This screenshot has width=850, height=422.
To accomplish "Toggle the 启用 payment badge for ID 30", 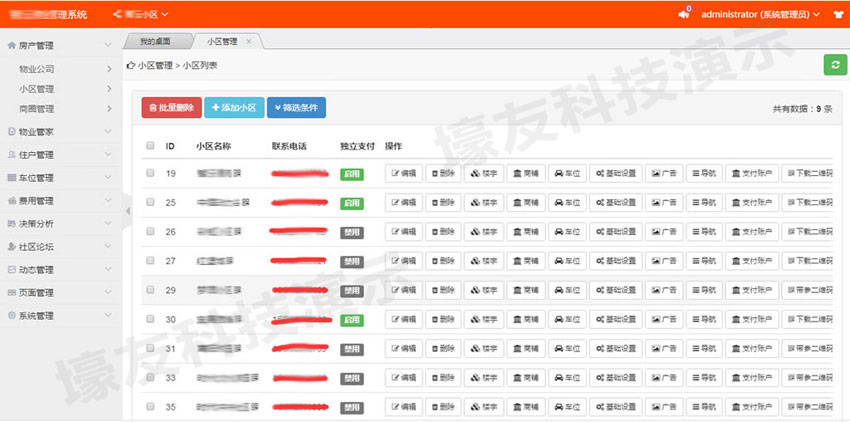I will tap(352, 320).
